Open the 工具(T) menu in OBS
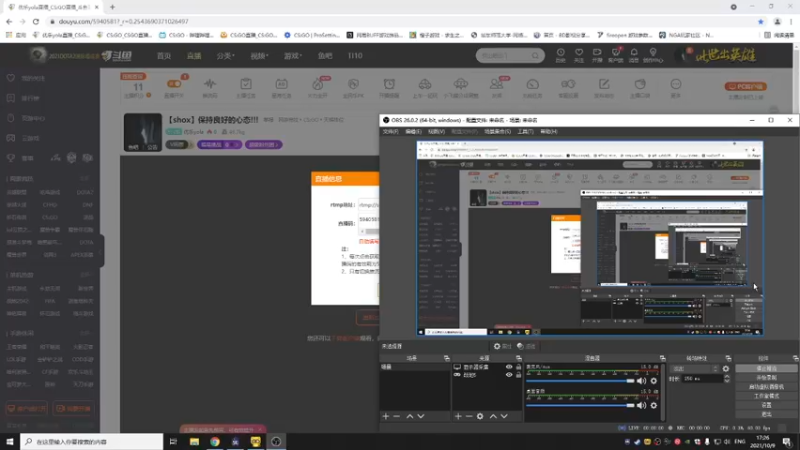The width and height of the screenshot is (800, 450). [526, 132]
